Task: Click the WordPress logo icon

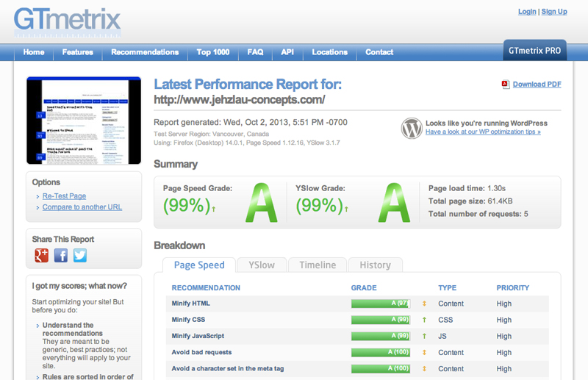Action: click(x=412, y=128)
